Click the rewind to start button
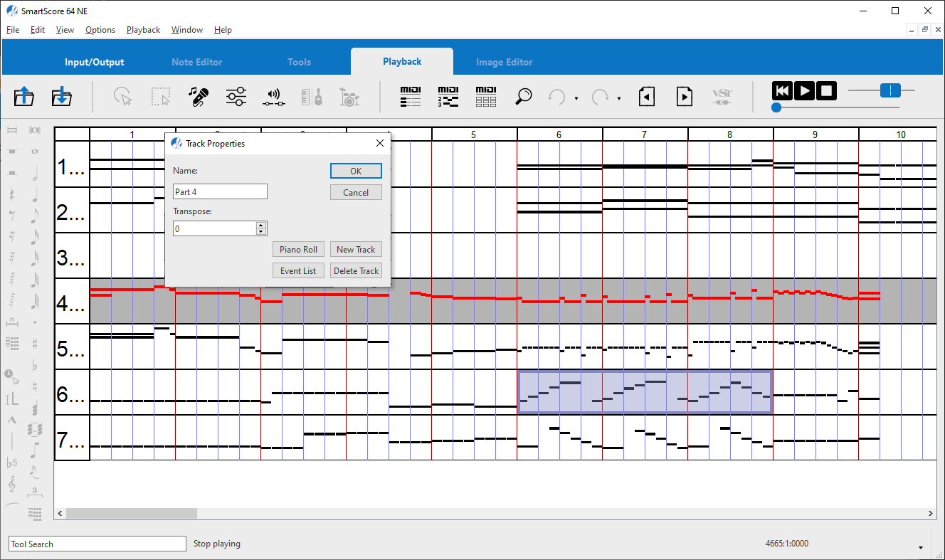 tap(782, 91)
